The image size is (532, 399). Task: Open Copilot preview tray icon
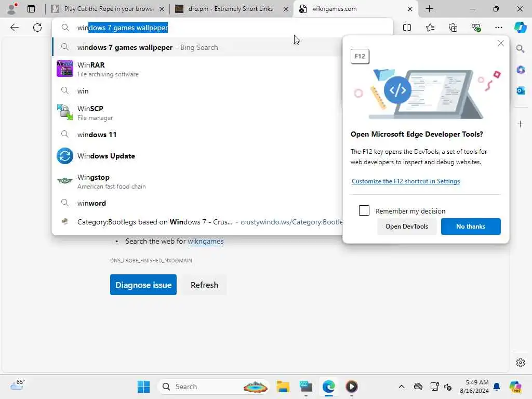[515, 387]
